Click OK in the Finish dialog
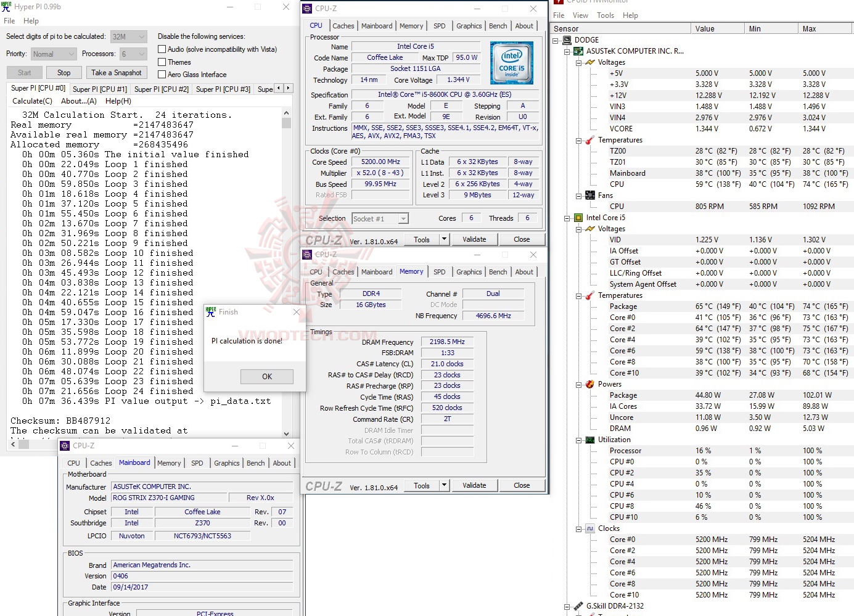Screen dimensions: 854x616 coord(267,377)
